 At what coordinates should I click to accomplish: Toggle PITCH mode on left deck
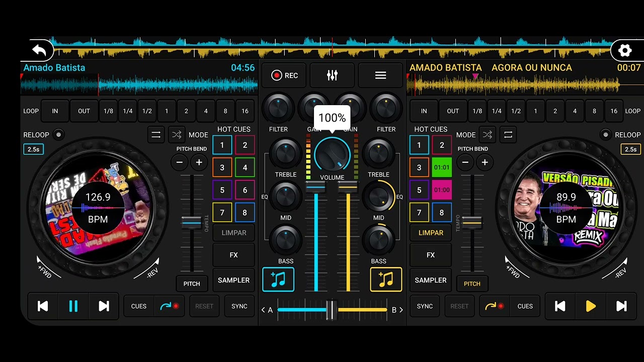click(x=192, y=284)
